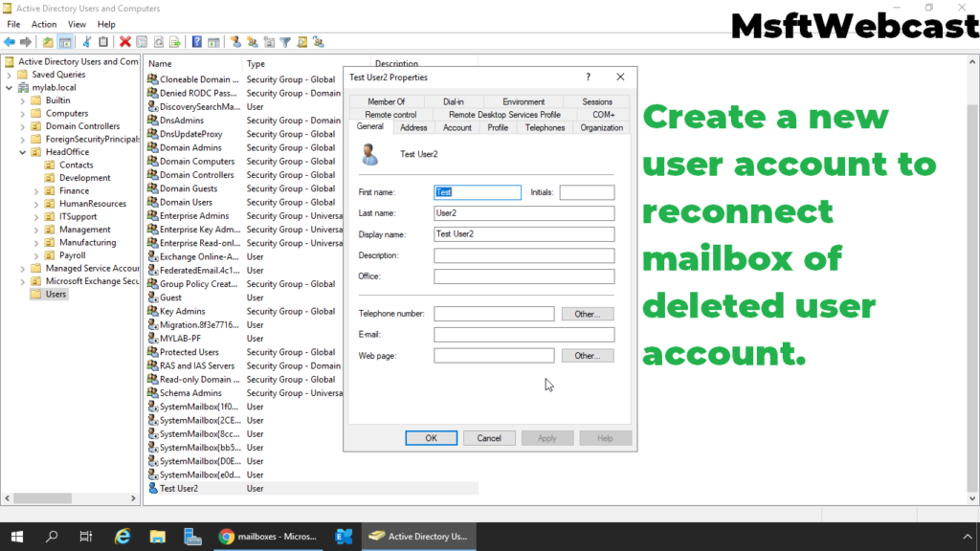The width and height of the screenshot is (980, 551).
Task: Expand the Builtin container
Action: (23, 100)
